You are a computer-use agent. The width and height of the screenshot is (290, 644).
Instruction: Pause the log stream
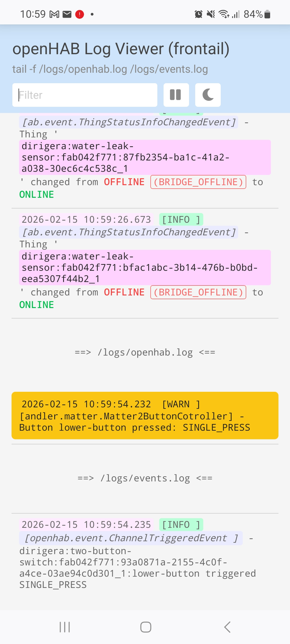[x=176, y=95]
